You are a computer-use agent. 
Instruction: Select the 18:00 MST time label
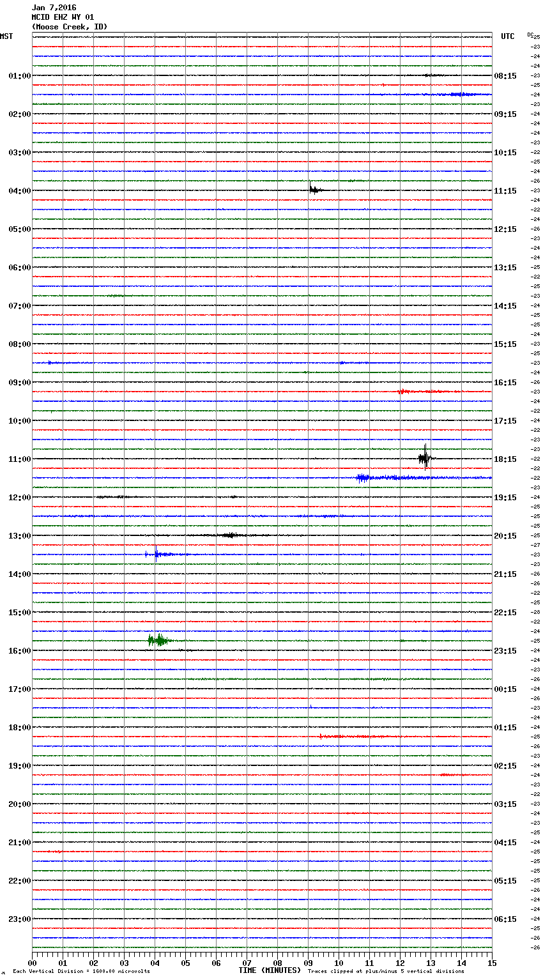point(19,728)
